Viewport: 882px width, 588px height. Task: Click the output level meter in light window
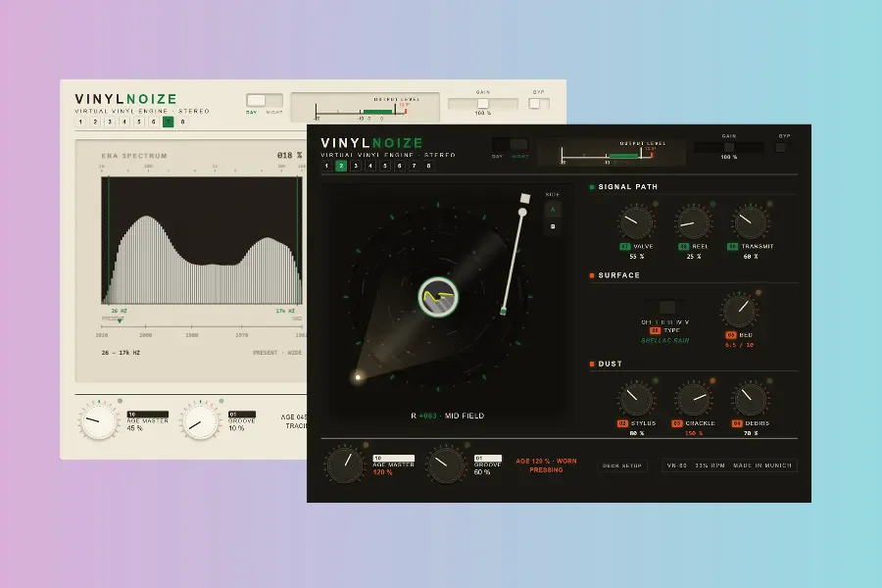[x=366, y=107]
